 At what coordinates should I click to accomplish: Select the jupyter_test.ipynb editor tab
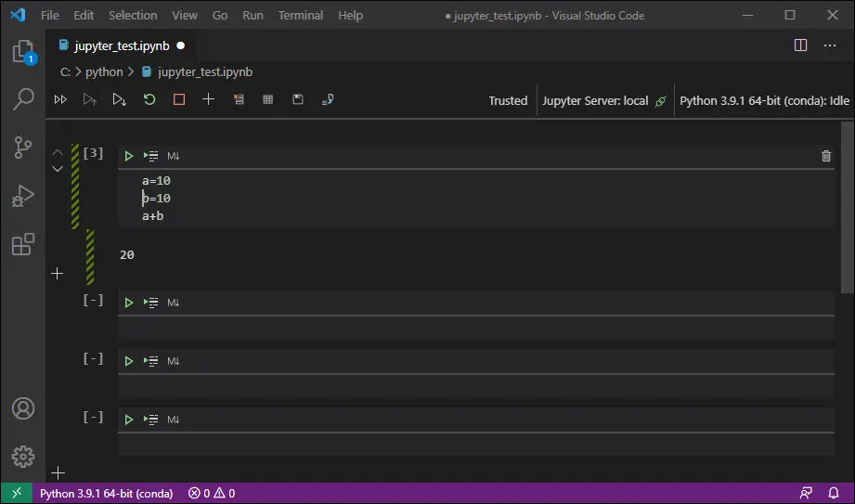[x=123, y=45]
